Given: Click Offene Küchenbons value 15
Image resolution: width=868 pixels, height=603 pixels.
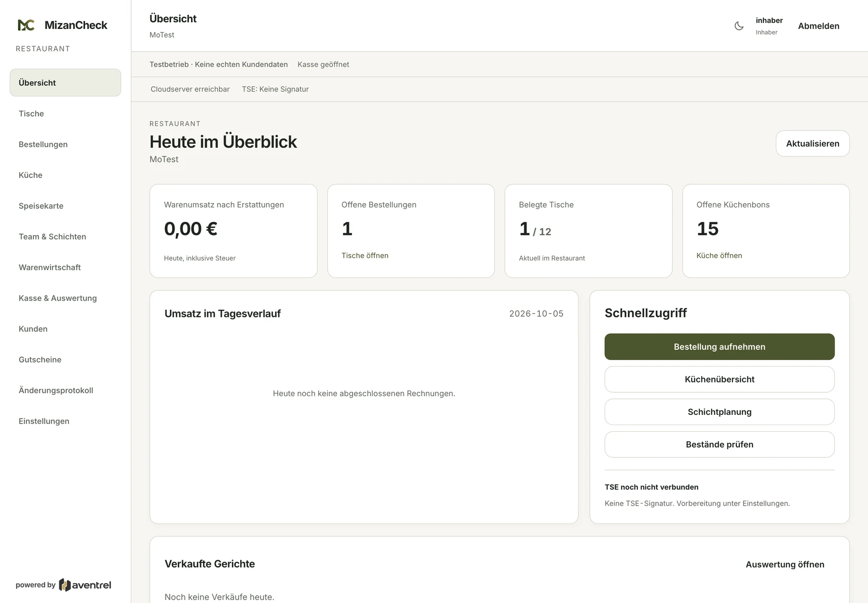Looking at the screenshot, I should [x=707, y=229].
